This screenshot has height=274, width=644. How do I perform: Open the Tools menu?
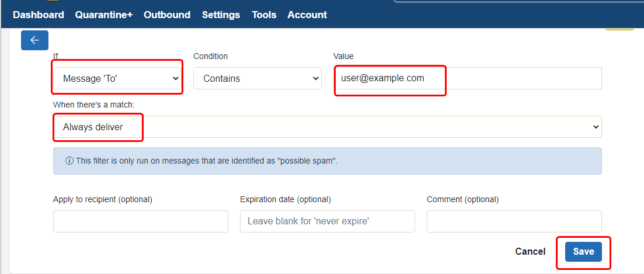264,15
